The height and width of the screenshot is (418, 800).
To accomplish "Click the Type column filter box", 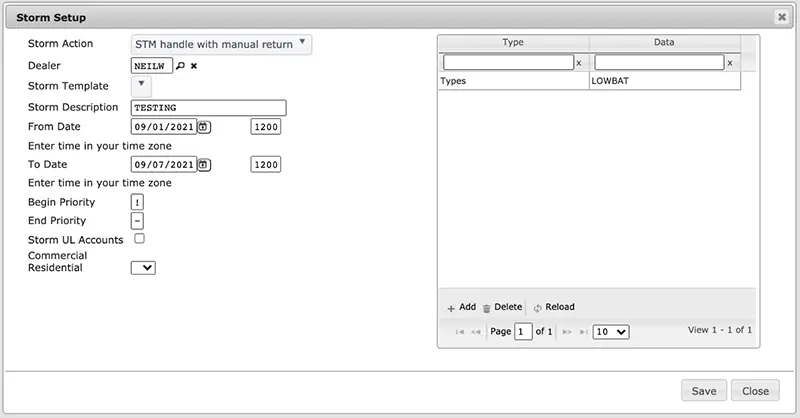I will pos(508,62).
